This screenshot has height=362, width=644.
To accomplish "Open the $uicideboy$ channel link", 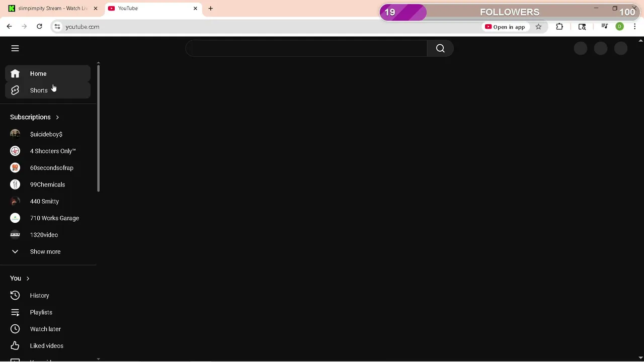I will pyautogui.click(x=46, y=134).
